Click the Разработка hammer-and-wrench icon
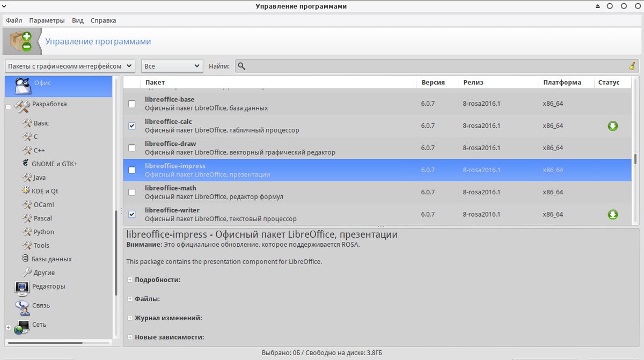 [x=22, y=106]
